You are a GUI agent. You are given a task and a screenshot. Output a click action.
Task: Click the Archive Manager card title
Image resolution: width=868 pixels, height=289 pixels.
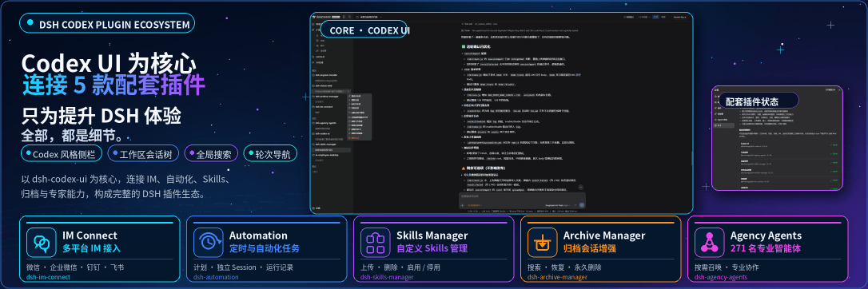604,236
